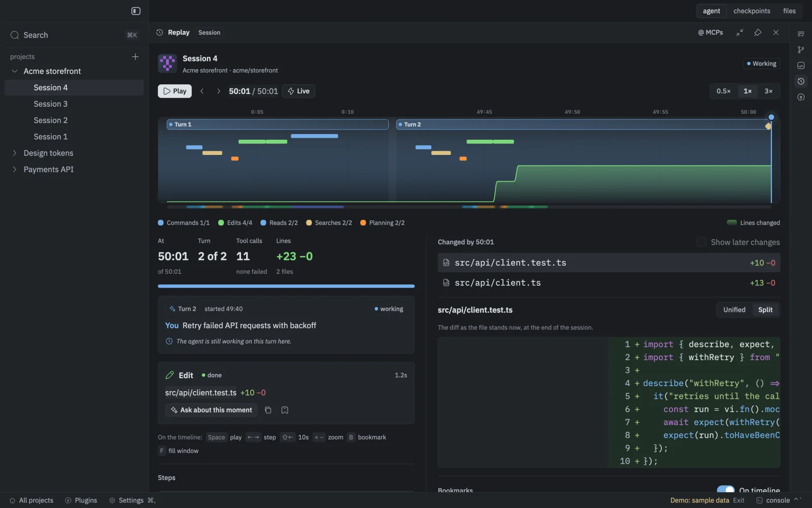The image size is (812, 508).
Task: Click the timeline playhead handle
Action: coord(771,117)
